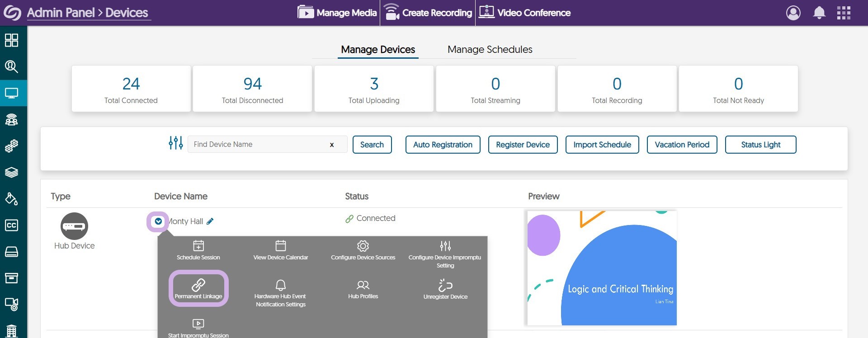
Task: Clear search with the x button
Action: point(332,145)
